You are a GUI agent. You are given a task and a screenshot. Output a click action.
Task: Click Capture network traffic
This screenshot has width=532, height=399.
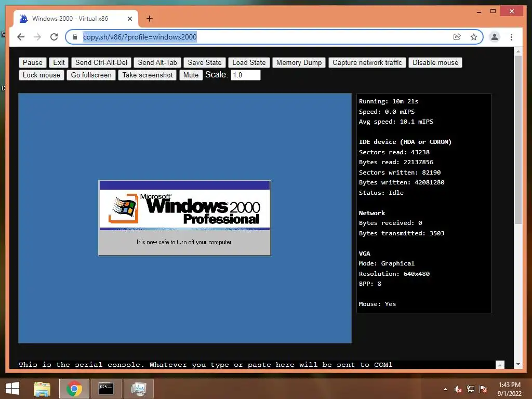point(367,62)
